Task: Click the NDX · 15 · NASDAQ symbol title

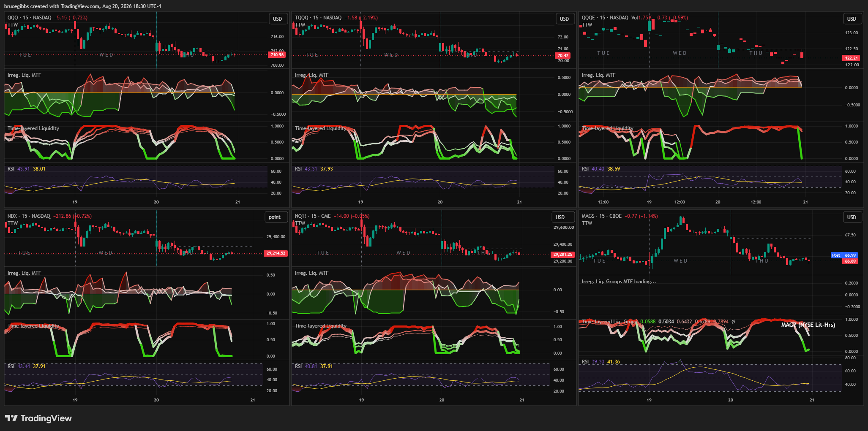Action: [x=29, y=216]
